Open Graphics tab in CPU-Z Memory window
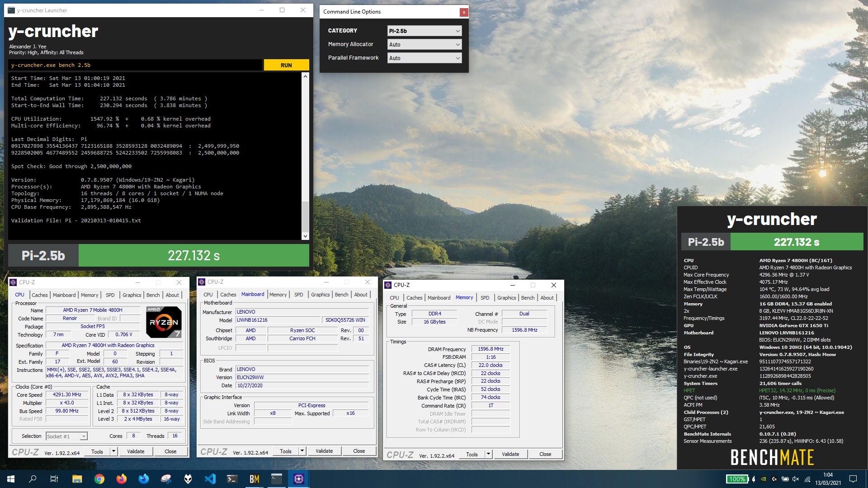The image size is (868, 488). [506, 298]
